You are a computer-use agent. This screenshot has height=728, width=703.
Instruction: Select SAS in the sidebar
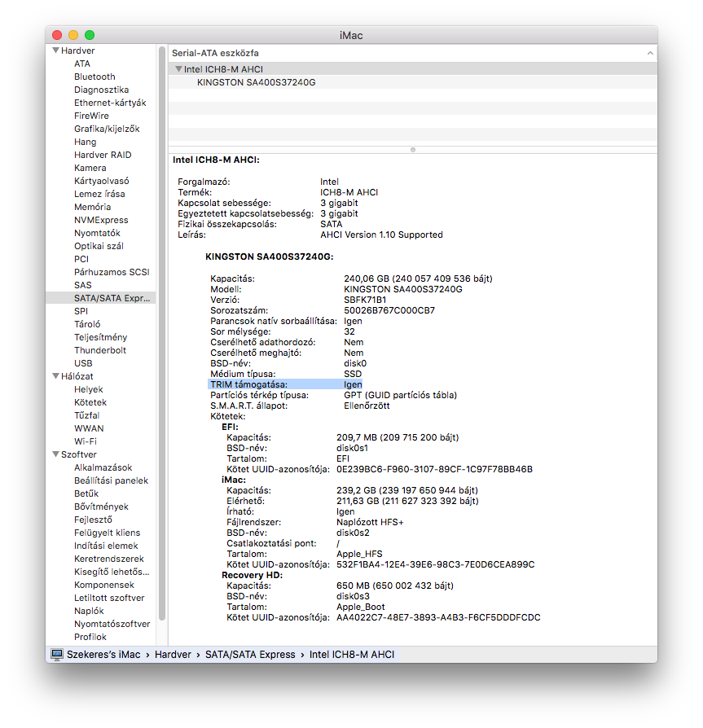[82, 285]
